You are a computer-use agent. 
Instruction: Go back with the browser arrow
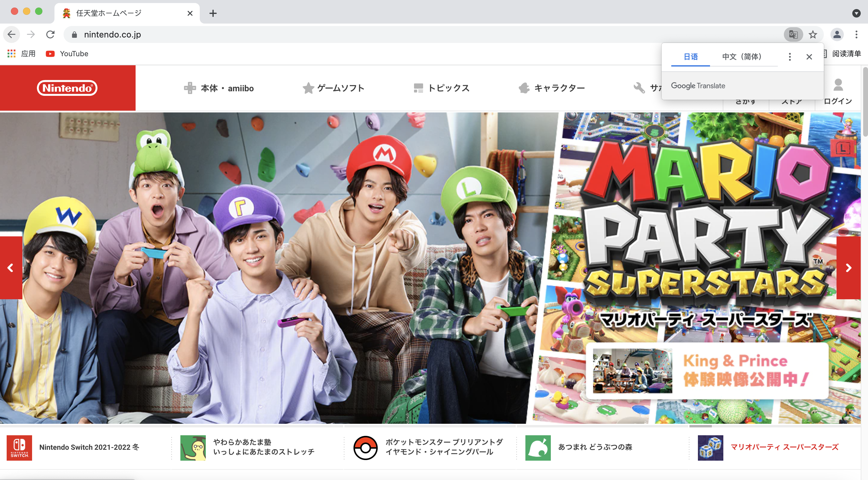coord(12,34)
